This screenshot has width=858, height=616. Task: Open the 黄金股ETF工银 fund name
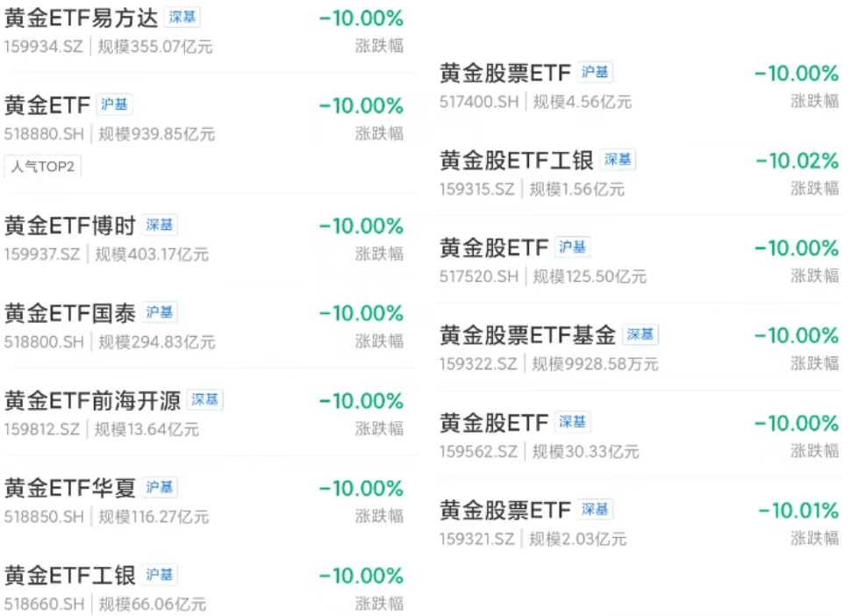[x=516, y=161]
